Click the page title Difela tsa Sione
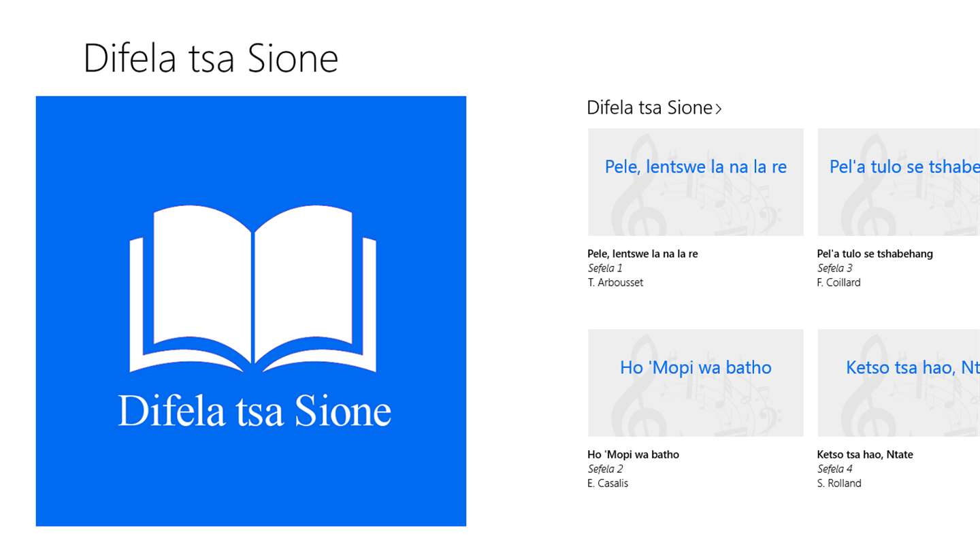Viewport: 980px width, 551px height. [x=211, y=59]
